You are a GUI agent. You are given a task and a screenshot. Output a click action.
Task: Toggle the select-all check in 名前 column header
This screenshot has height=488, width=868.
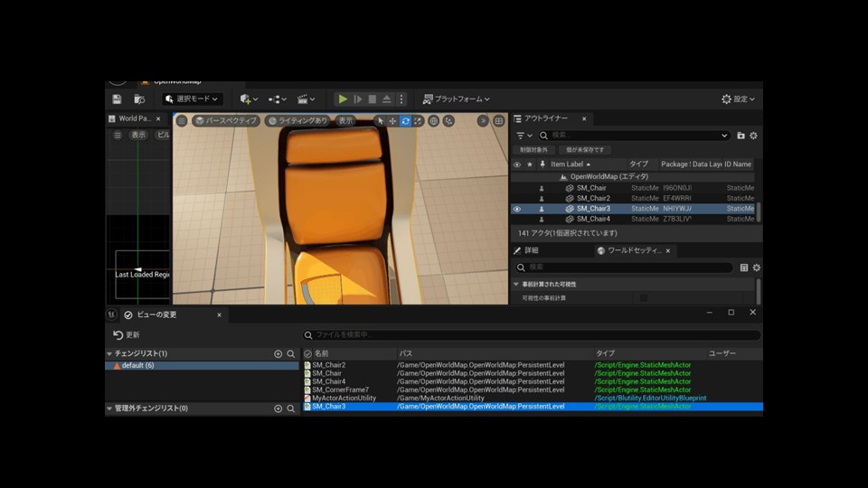pos(307,353)
